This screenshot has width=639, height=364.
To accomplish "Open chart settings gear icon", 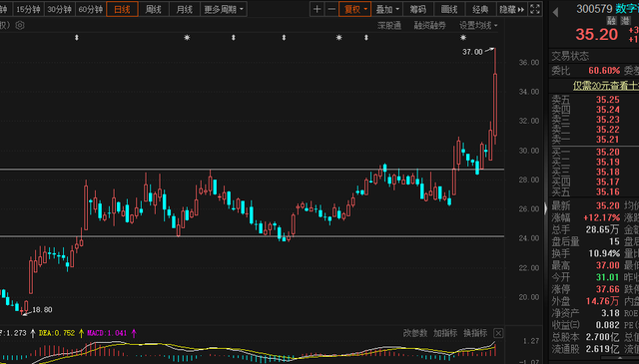I will point(20,25).
